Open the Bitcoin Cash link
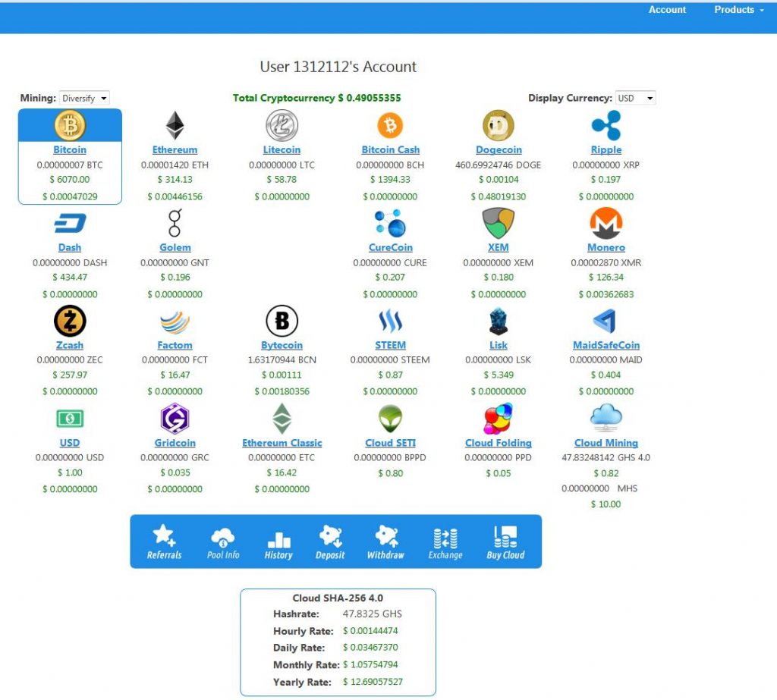Image resolution: width=777 pixels, height=700 pixels. [391, 149]
